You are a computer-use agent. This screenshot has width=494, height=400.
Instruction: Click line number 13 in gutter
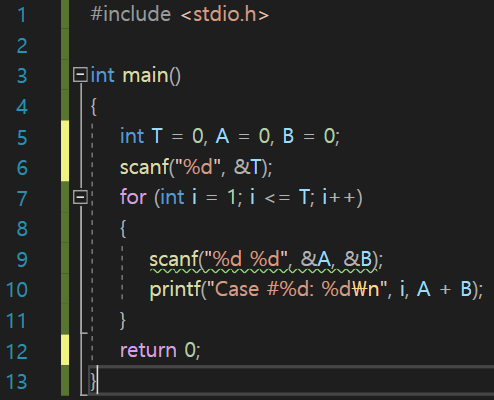point(17,382)
